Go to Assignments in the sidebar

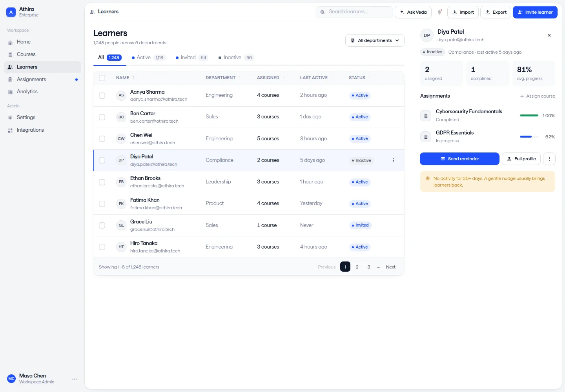(42, 80)
